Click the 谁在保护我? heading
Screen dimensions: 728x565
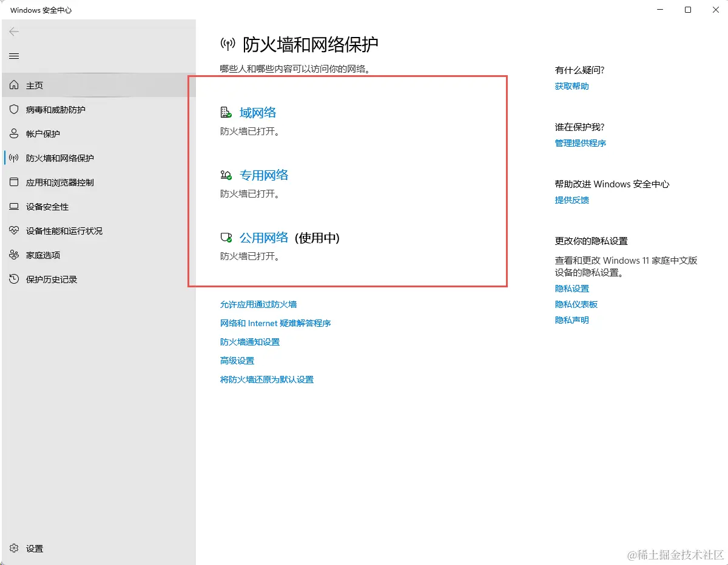click(580, 127)
